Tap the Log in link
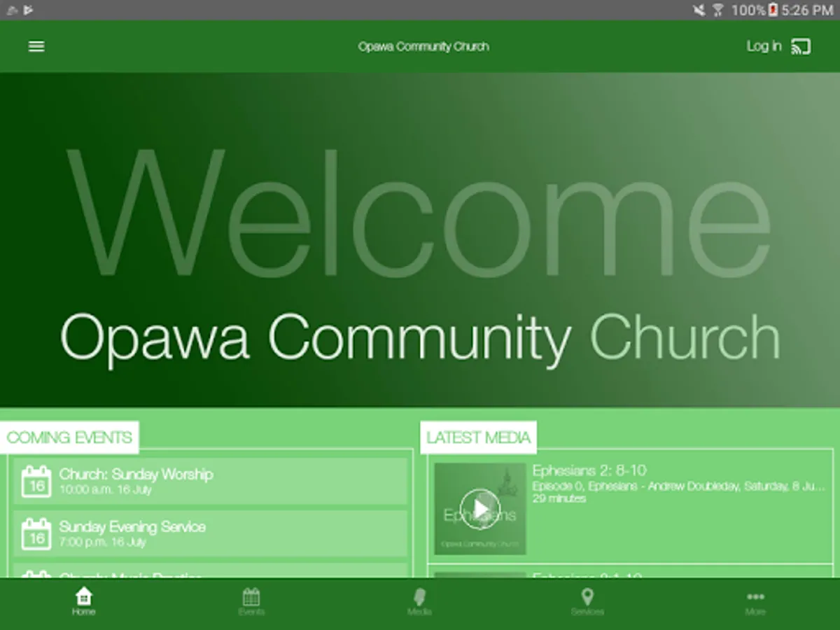840x630 pixels. 764,46
